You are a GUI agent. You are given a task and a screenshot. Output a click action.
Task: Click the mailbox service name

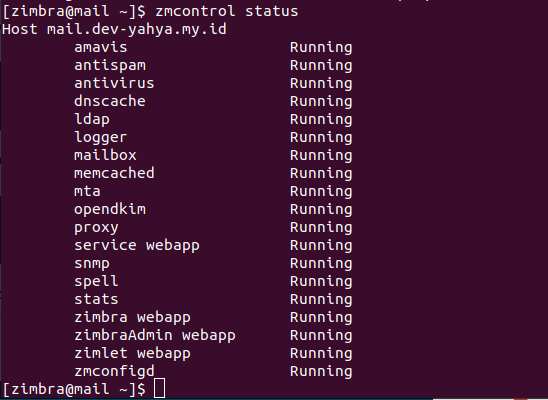pos(105,155)
